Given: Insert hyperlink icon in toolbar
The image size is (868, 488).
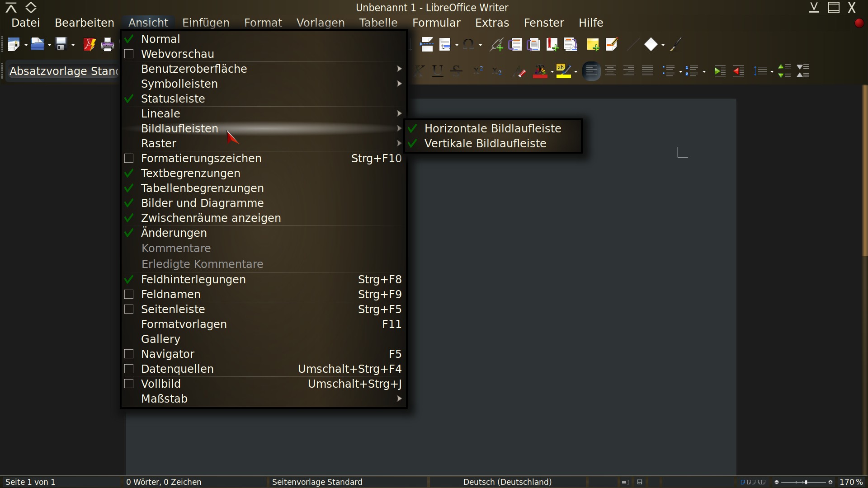Looking at the screenshot, I should (x=497, y=44).
